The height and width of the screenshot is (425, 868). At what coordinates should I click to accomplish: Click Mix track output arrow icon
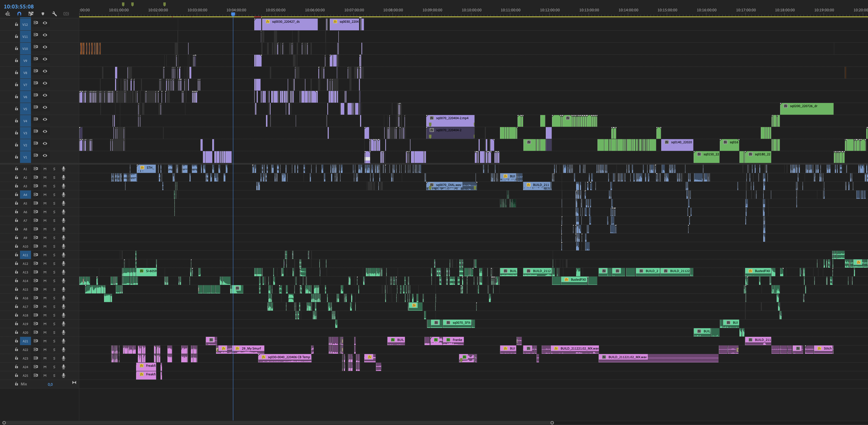coord(74,383)
